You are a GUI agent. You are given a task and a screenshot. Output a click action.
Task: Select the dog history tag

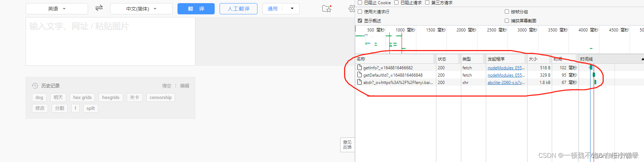[x=39, y=97]
